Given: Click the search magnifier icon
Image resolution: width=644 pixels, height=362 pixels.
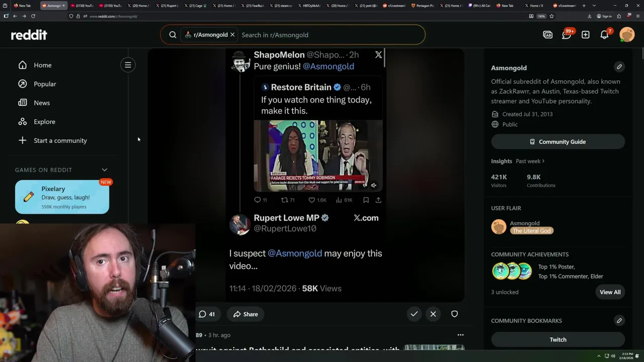Looking at the screenshot, I should coord(173,35).
